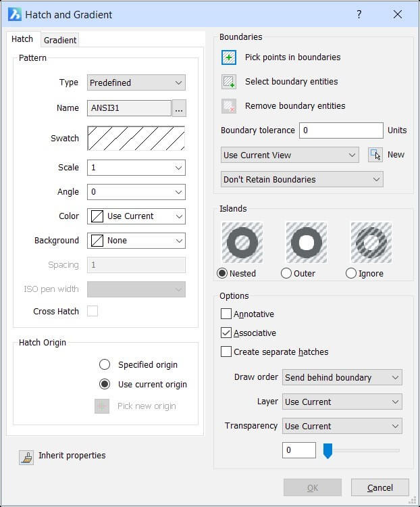420x507 pixels.
Task: Choose the Use current origin radio option
Action: [105, 384]
